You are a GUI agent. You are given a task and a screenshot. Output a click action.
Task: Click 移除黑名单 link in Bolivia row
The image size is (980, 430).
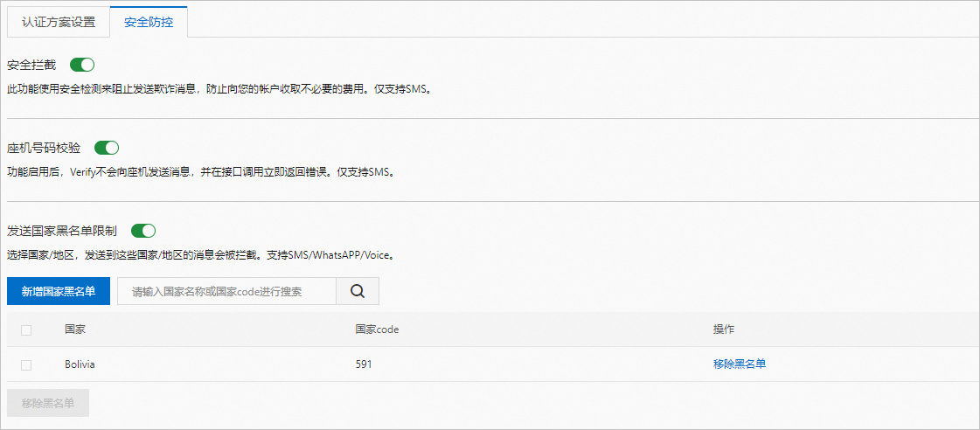click(740, 364)
